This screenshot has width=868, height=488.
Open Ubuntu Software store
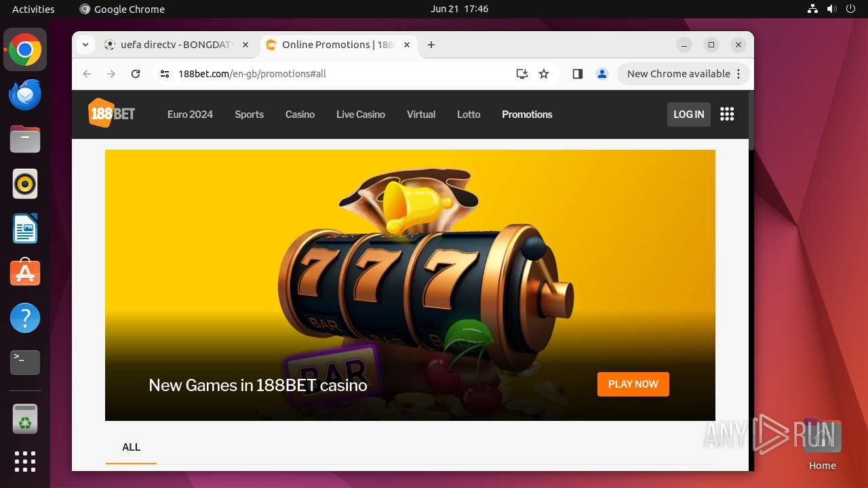[x=25, y=273]
